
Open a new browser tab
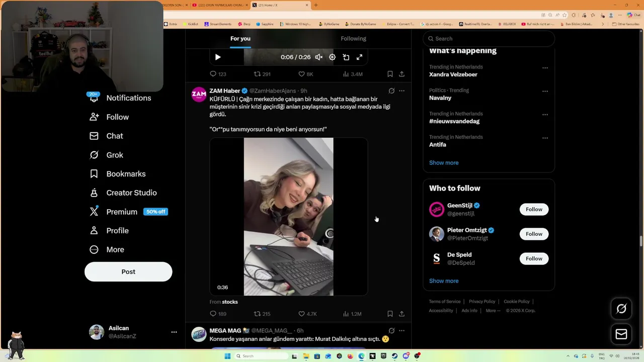coord(316,5)
